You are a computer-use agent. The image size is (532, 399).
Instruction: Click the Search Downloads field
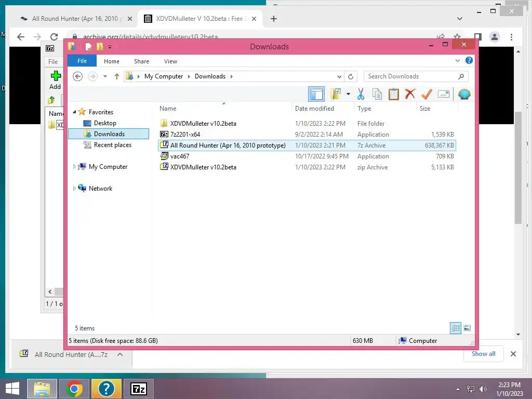(x=416, y=76)
